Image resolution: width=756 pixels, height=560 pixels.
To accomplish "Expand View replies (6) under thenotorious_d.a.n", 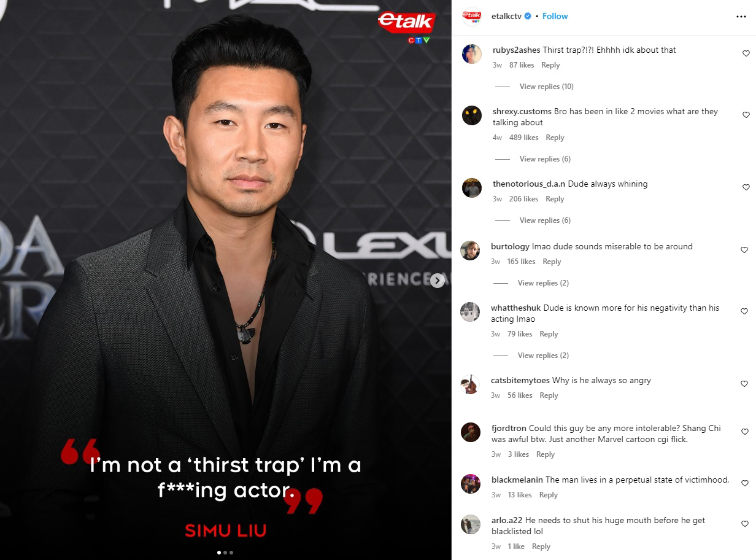I will tap(545, 220).
